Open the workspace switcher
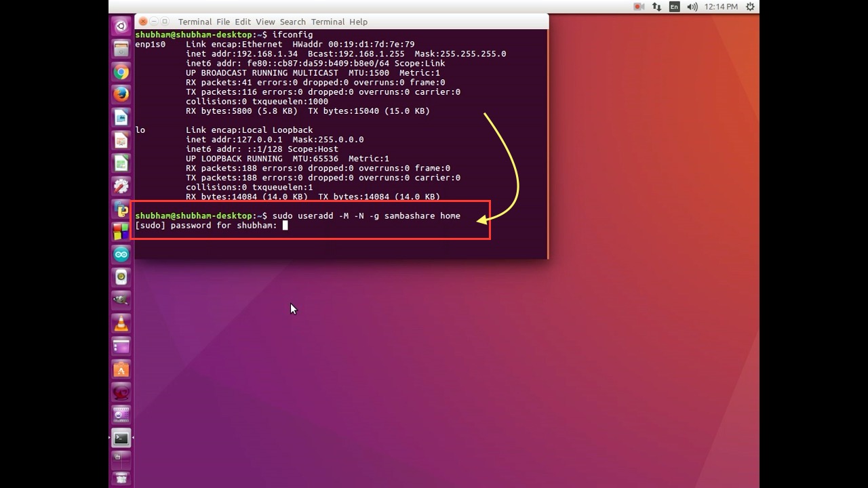This screenshot has width=868, height=488. [121, 460]
